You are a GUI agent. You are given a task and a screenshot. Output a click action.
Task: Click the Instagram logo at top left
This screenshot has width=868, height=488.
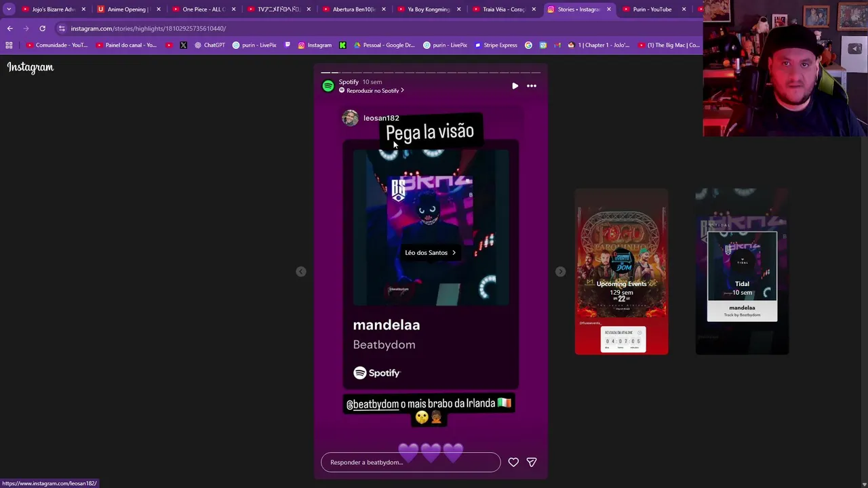(x=31, y=67)
